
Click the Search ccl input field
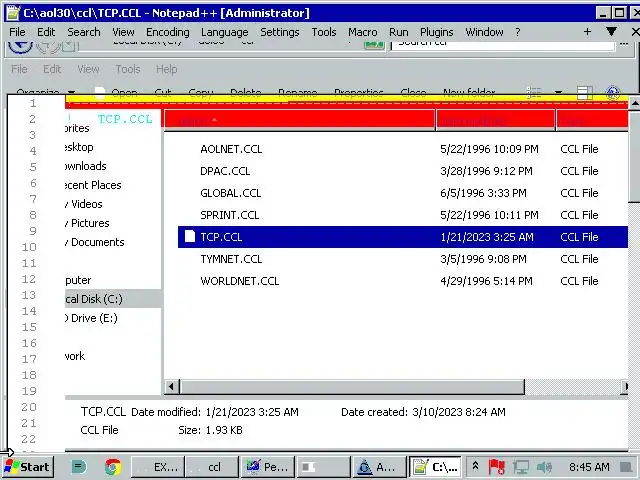tap(502, 46)
